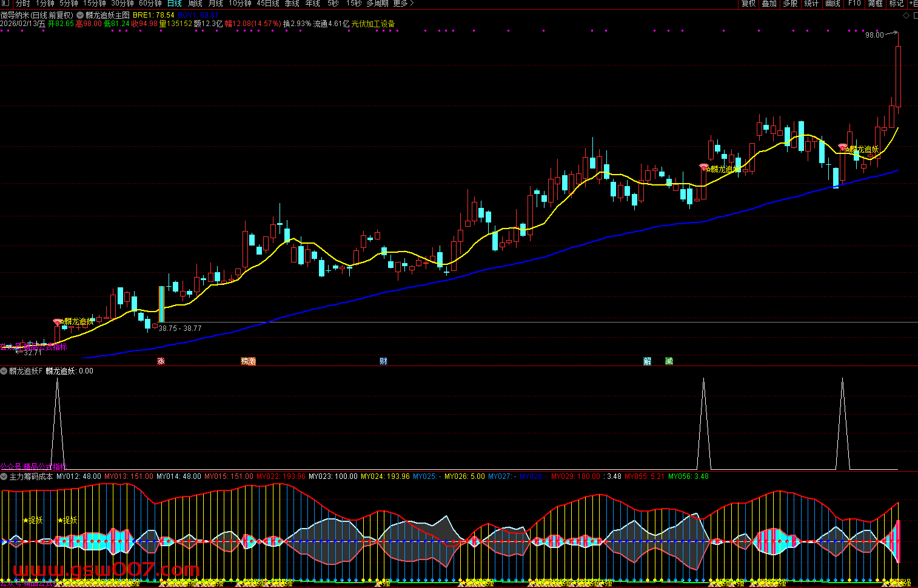The image size is (918, 588).
Task: Expand 麟龙追妖F sub-indicator menu
Action: click(x=4, y=371)
